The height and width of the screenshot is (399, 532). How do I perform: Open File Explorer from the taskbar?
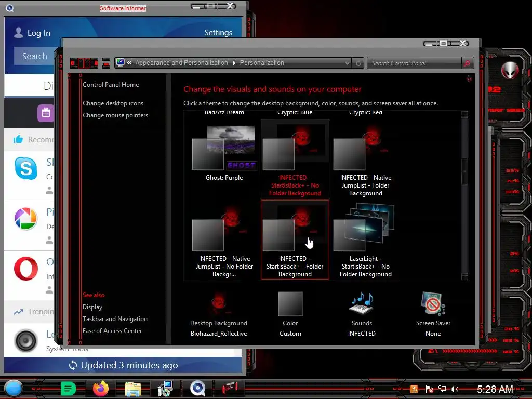coord(133,389)
